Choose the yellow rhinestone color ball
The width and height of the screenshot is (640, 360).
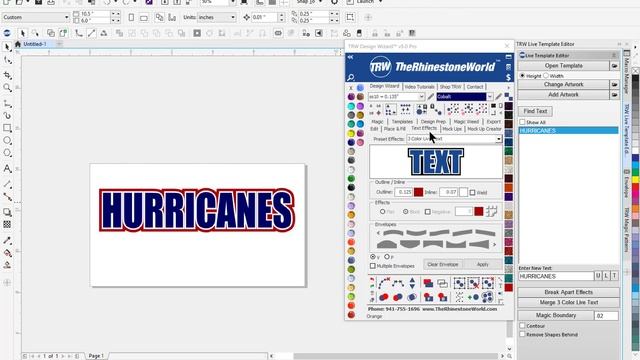pos(351,133)
